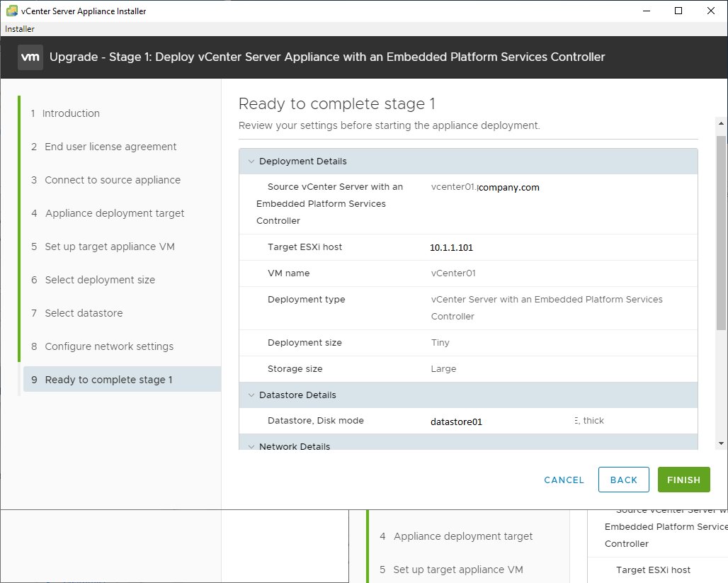Screen dimensions: 728x583
Task: Click the VM name value vCenter01
Action: point(453,273)
